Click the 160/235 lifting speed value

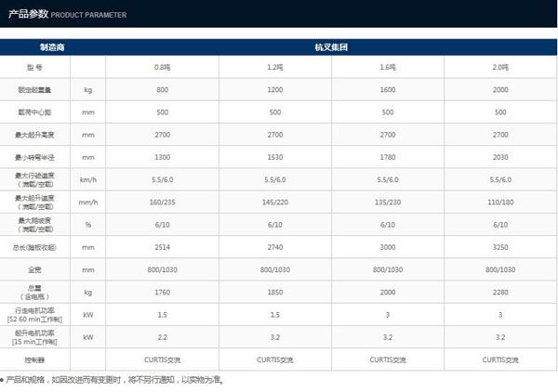[x=162, y=202]
